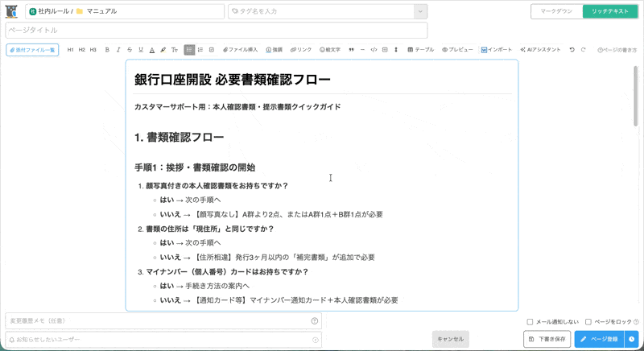Apply italic formatting
This screenshot has height=351, width=644.
[x=118, y=50]
